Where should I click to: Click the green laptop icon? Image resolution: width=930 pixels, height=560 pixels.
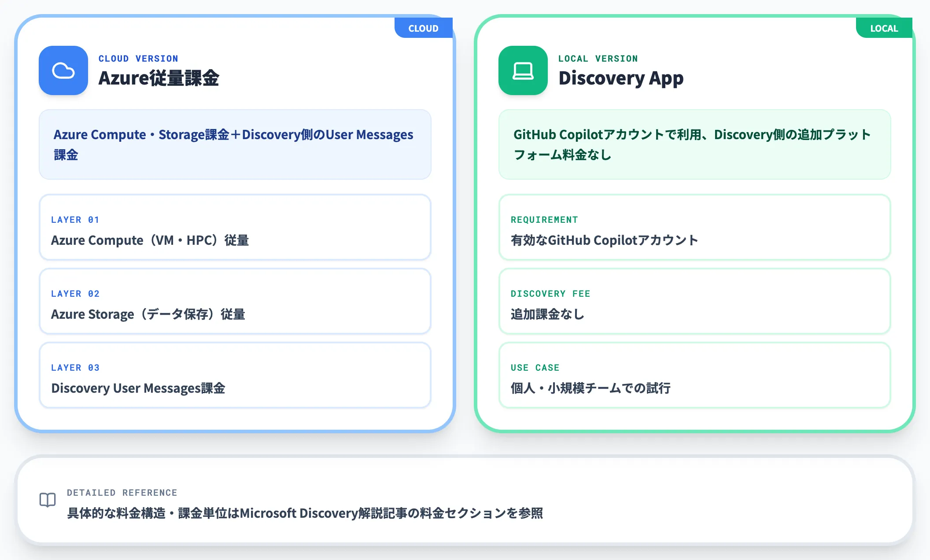coord(523,70)
